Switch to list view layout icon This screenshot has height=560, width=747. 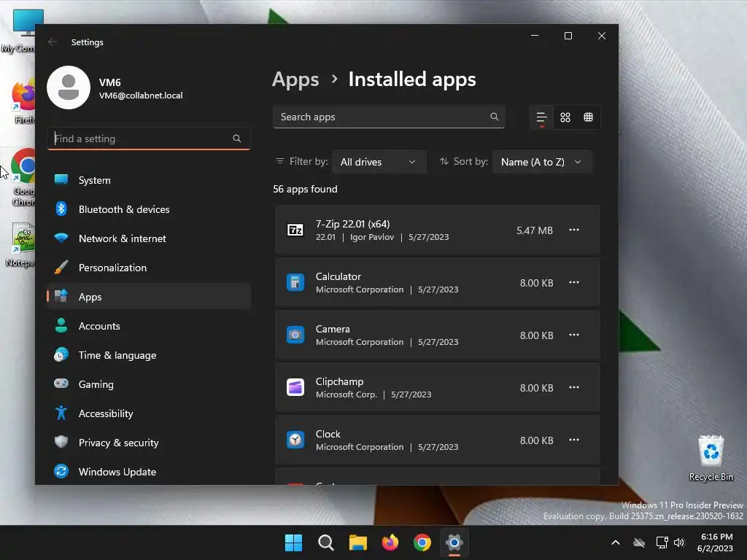tap(542, 117)
